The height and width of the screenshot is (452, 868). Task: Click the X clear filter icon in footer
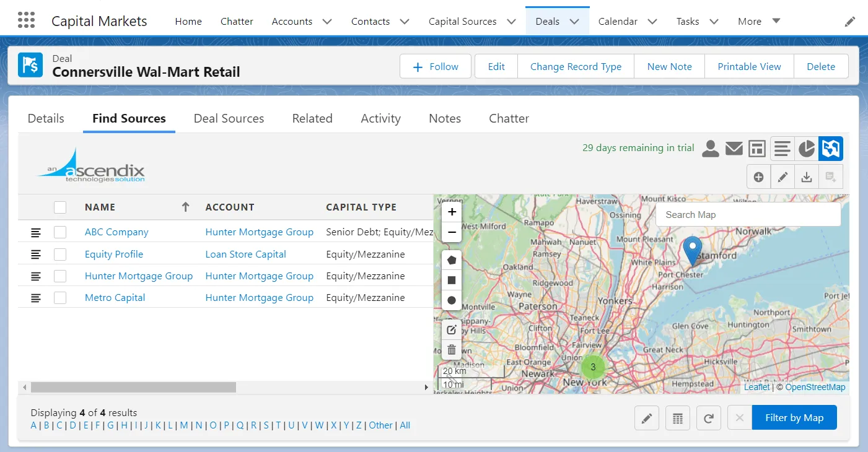(739, 418)
